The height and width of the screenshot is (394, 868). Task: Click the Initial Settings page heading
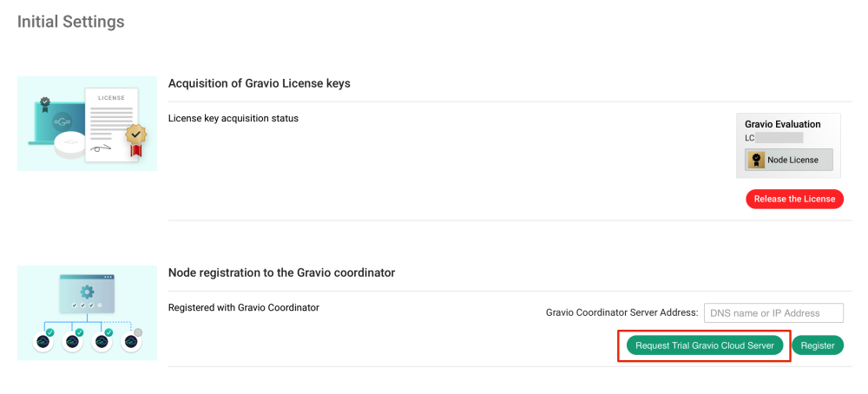[71, 22]
